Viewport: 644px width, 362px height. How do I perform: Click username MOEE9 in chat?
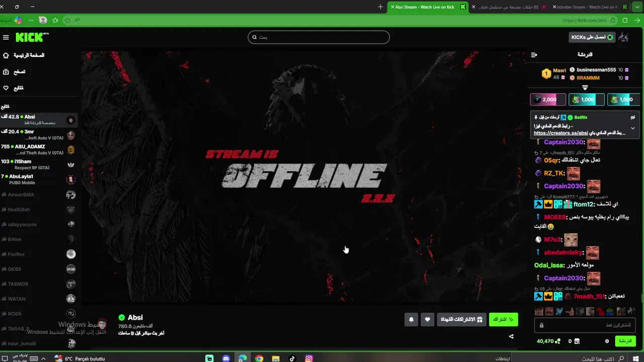tap(555, 217)
